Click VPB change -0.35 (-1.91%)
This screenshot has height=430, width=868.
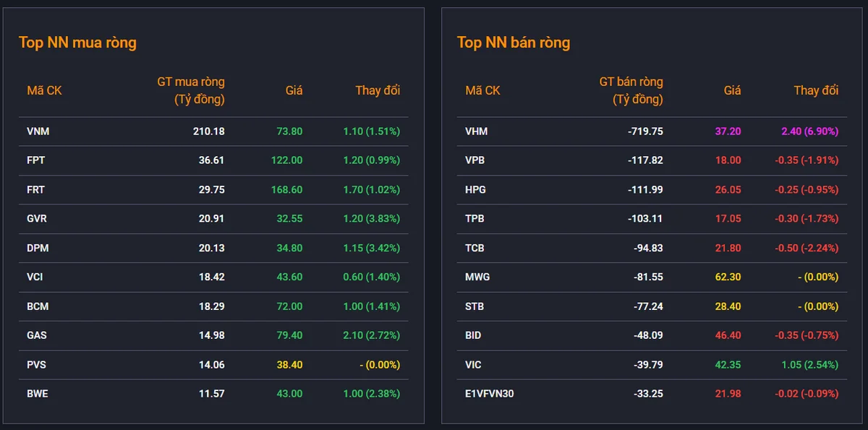coord(807,160)
